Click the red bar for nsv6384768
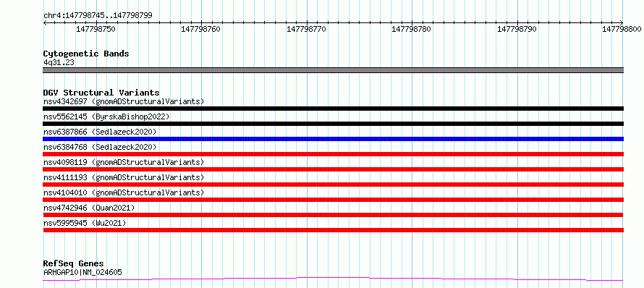 tap(333, 154)
